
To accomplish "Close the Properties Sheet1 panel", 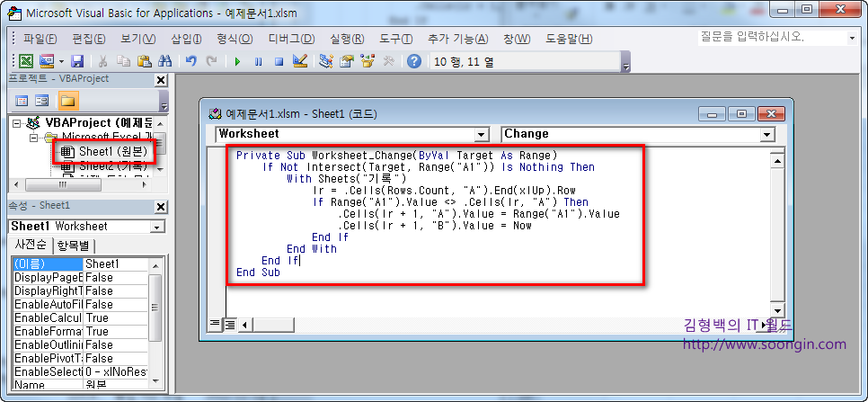I will (x=161, y=207).
